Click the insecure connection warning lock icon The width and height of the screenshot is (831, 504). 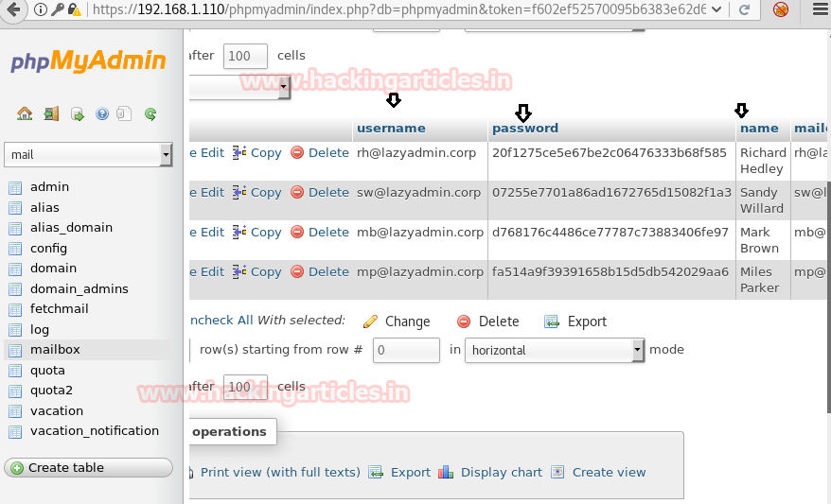(x=74, y=9)
